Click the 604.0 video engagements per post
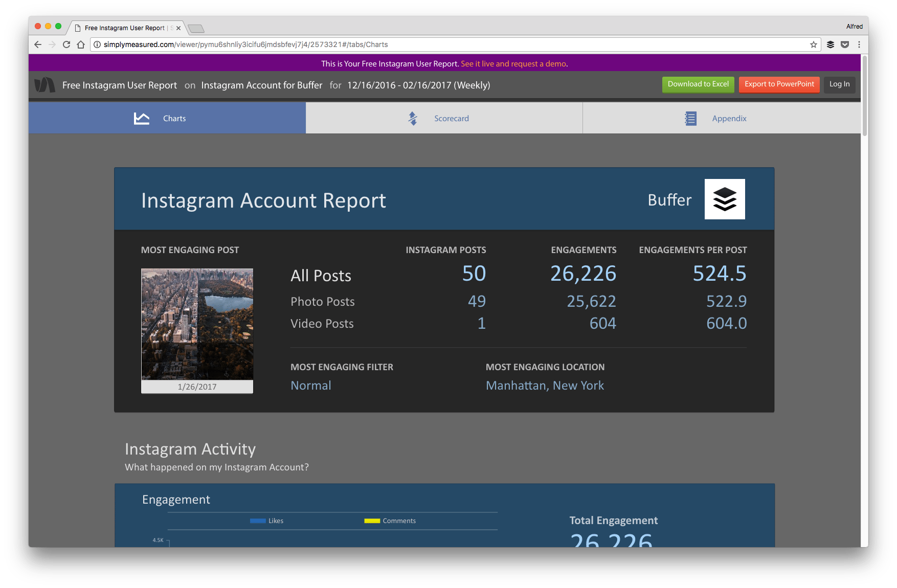The width and height of the screenshot is (897, 588). pos(727,323)
